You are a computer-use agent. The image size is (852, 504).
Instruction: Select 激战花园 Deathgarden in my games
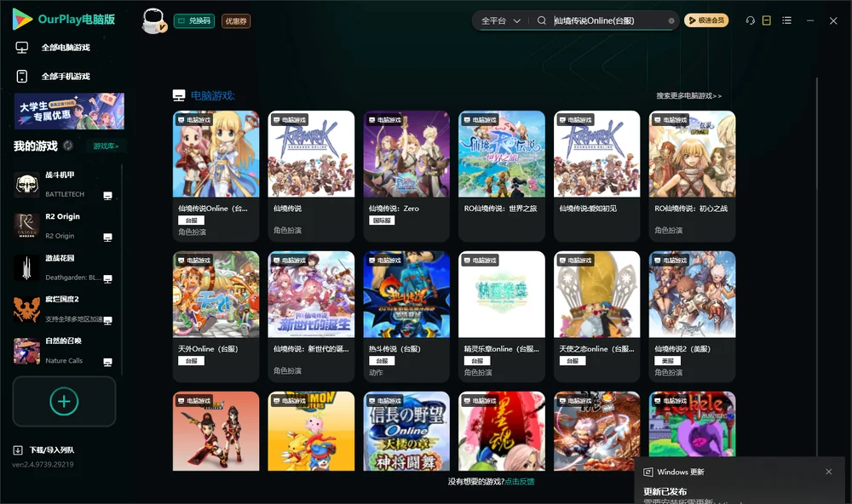pos(62,267)
